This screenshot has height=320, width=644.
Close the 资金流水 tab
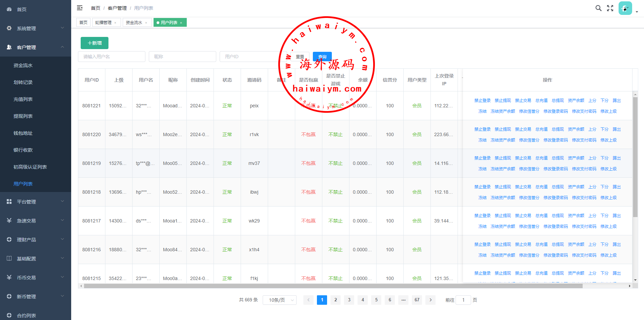click(146, 23)
